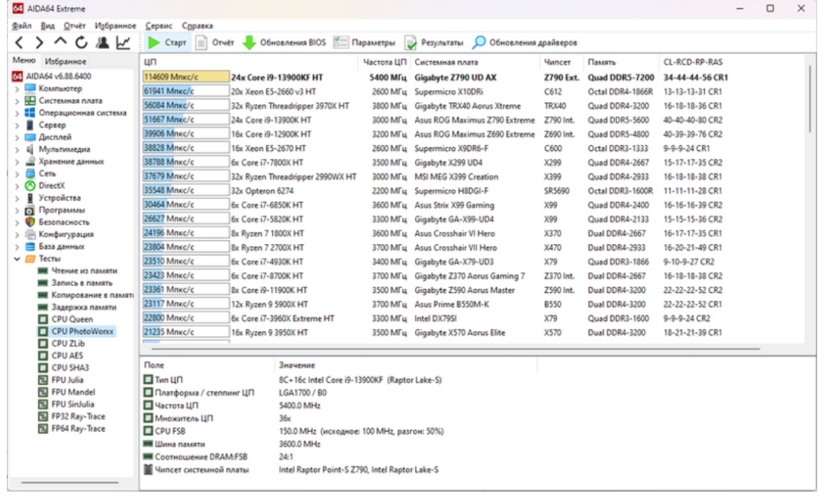The width and height of the screenshot is (824, 504).
Task: Open the Файл menu
Action: tap(21, 26)
